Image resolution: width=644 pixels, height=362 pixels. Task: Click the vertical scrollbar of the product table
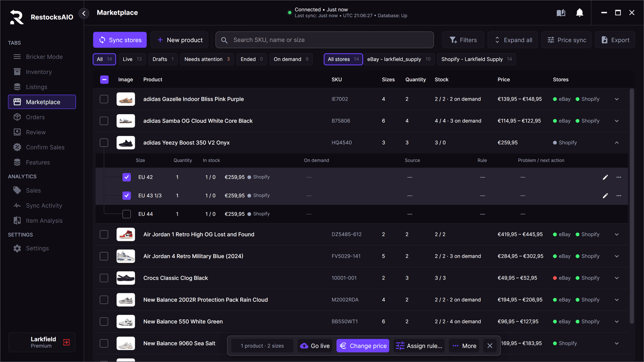click(x=632, y=206)
